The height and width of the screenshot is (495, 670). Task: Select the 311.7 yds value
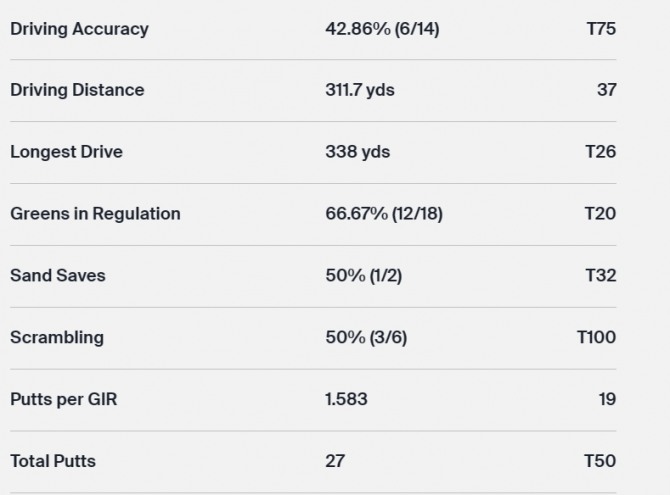coord(360,90)
